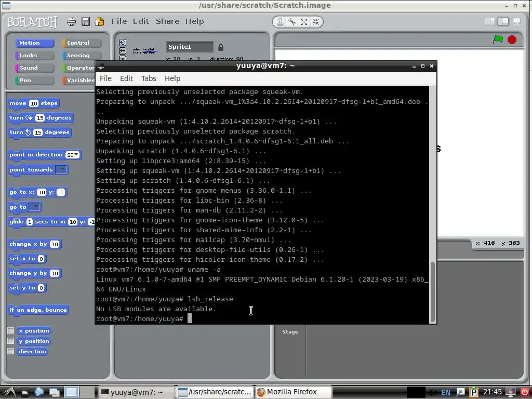Viewport: 532px width, 399px height.
Task: Click the turn counterclockwise 15 degrees block
Action: coord(39,132)
